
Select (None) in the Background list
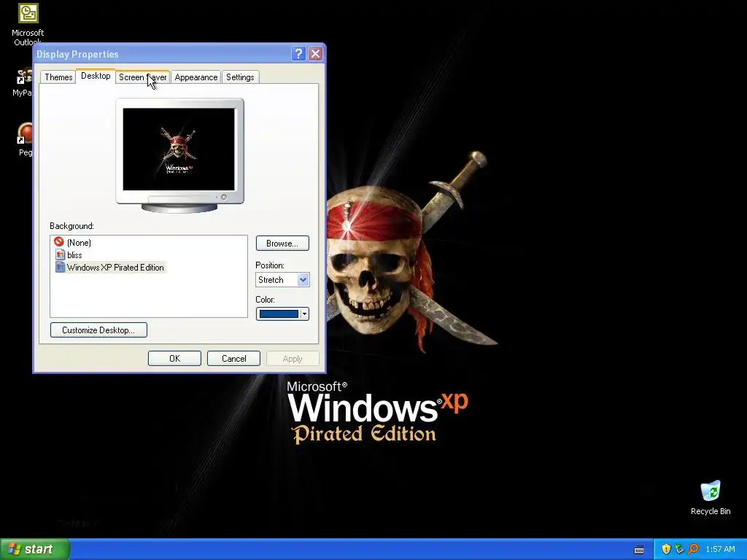79,242
